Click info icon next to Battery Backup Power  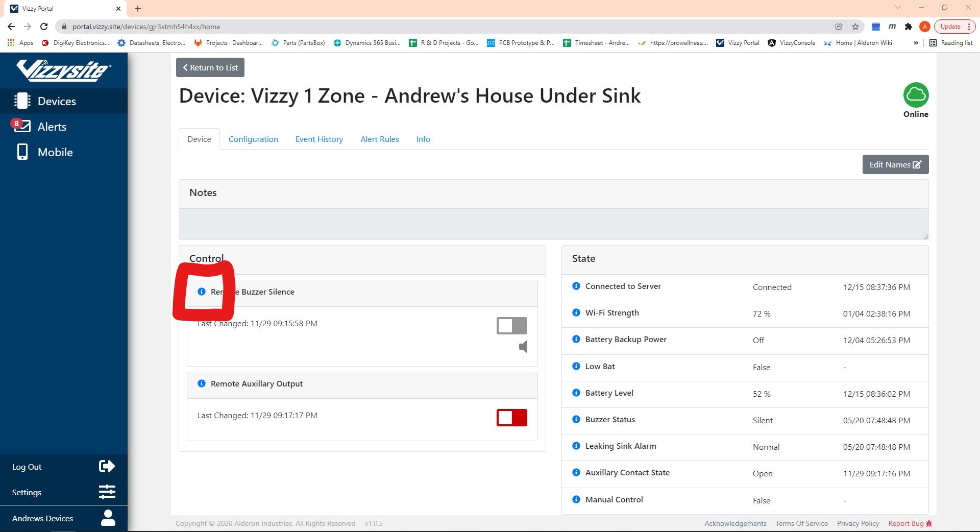[x=576, y=339]
